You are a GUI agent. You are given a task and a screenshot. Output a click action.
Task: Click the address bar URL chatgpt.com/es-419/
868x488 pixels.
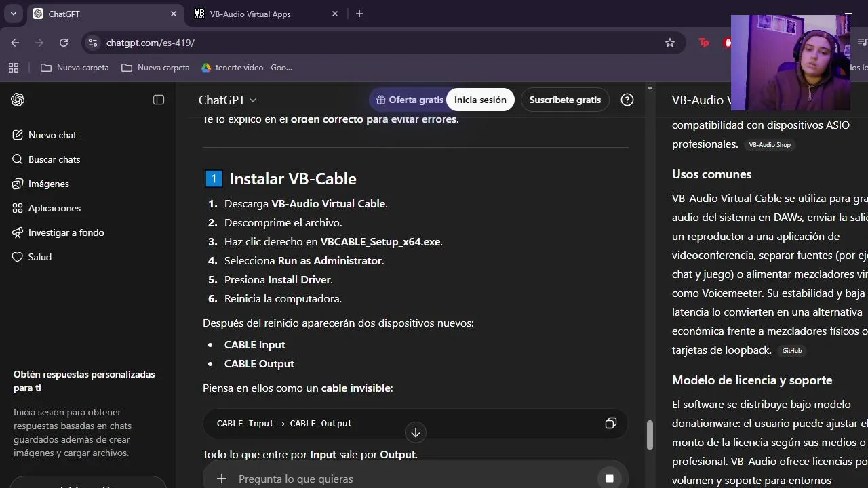tap(151, 43)
